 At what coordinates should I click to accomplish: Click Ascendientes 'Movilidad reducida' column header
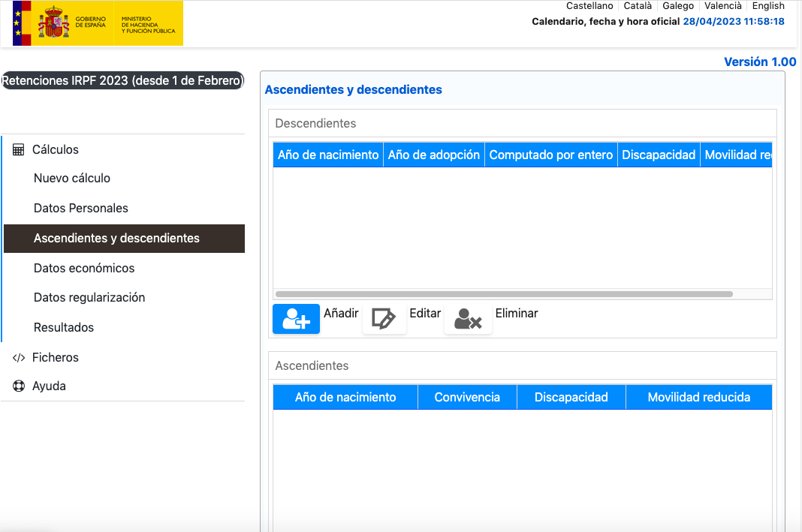click(x=698, y=398)
